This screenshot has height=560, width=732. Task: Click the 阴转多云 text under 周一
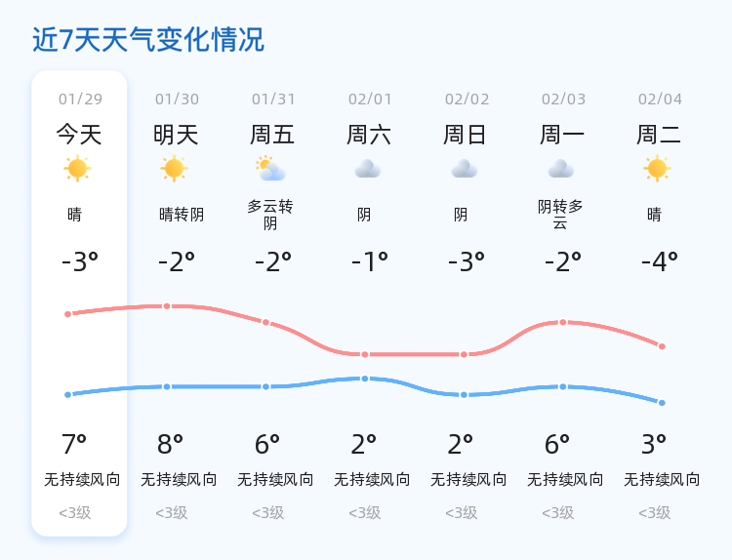click(x=560, y=215)
